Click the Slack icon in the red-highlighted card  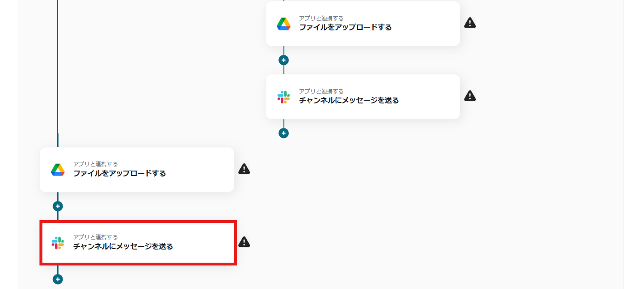click(58, 243)
